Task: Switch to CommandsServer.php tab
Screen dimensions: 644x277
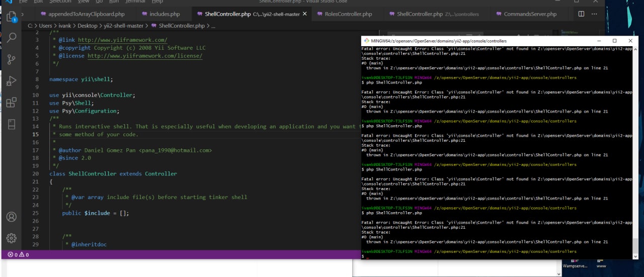Action: click(526, 14)
